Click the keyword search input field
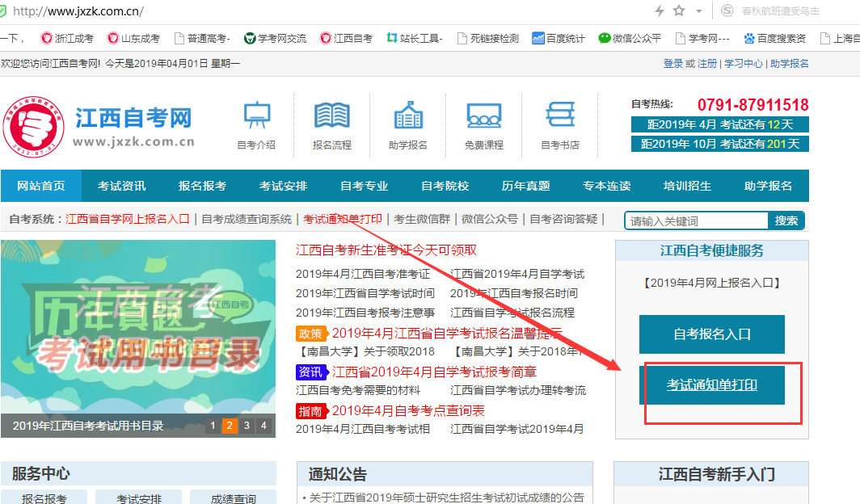This screenshot has height=504, width=860. pos(696,219)
